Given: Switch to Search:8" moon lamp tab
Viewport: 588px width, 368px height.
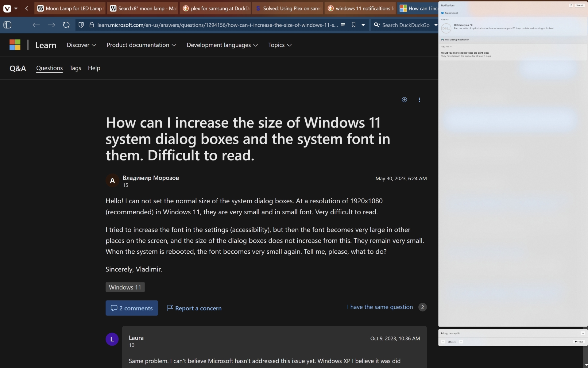Looking at the screenshot, I should click(143, 9).
